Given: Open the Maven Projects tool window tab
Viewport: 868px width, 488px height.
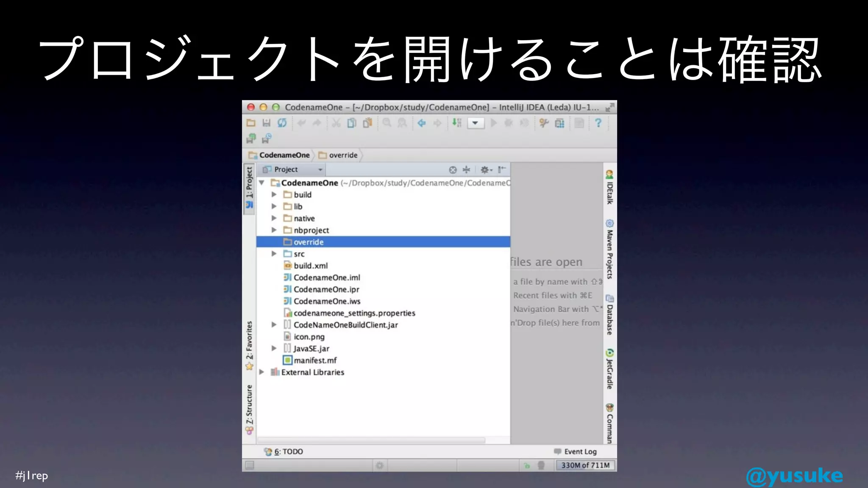Looking at the screenshot, I should point(609,249).
